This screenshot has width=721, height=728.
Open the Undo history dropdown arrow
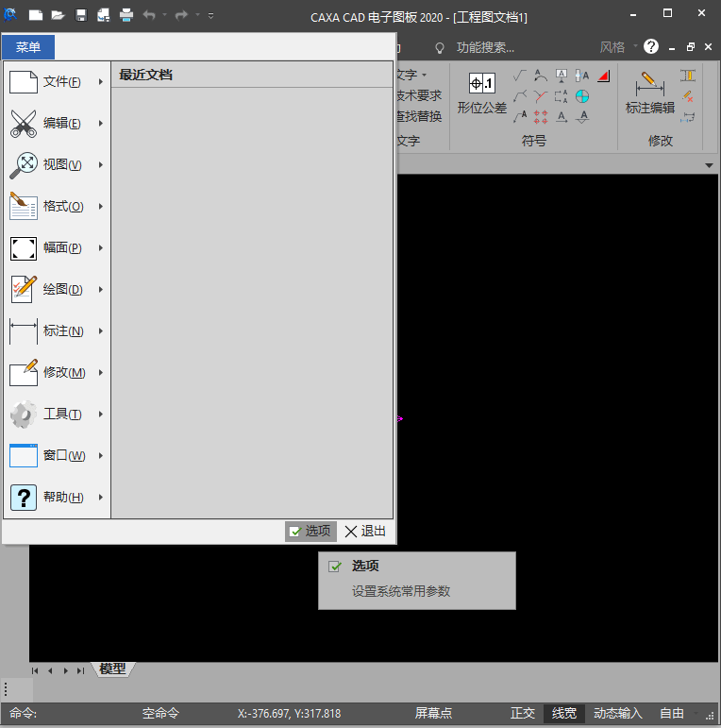pos(165,15)
